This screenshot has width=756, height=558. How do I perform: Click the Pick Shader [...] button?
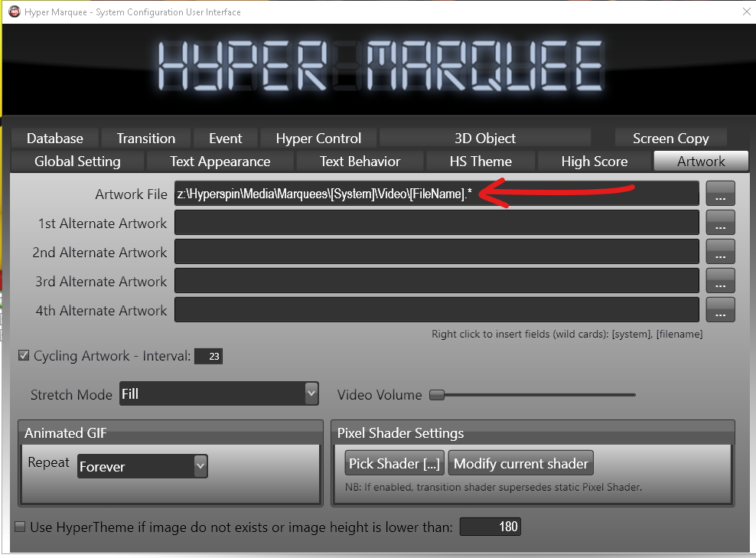394,464
